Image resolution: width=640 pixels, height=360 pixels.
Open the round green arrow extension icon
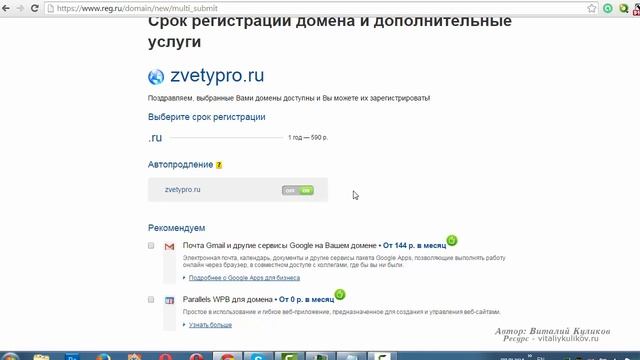(608, 8)
